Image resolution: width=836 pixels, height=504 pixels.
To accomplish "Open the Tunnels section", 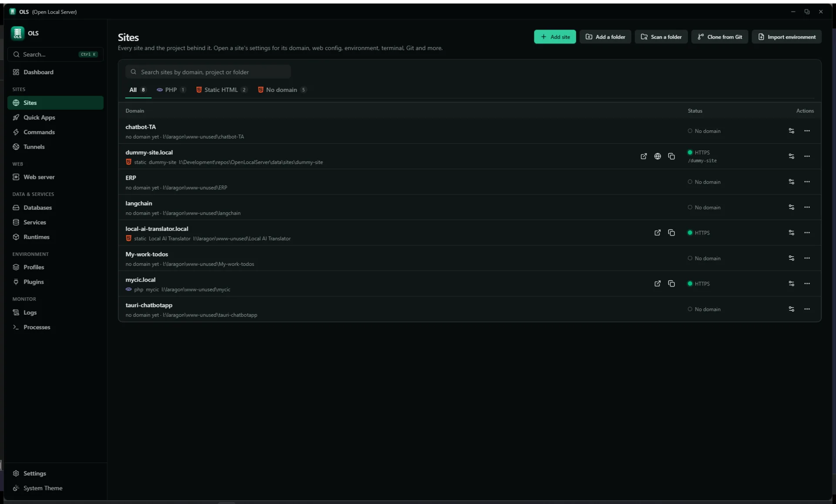I will click(55, 147).
